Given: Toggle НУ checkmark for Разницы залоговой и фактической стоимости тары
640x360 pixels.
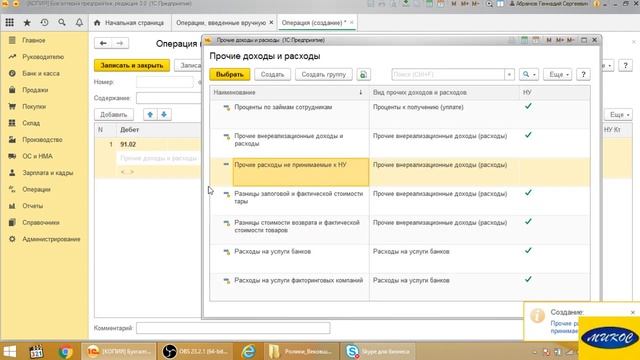Looking at the screenshot, I should click(x=528, y=193).
